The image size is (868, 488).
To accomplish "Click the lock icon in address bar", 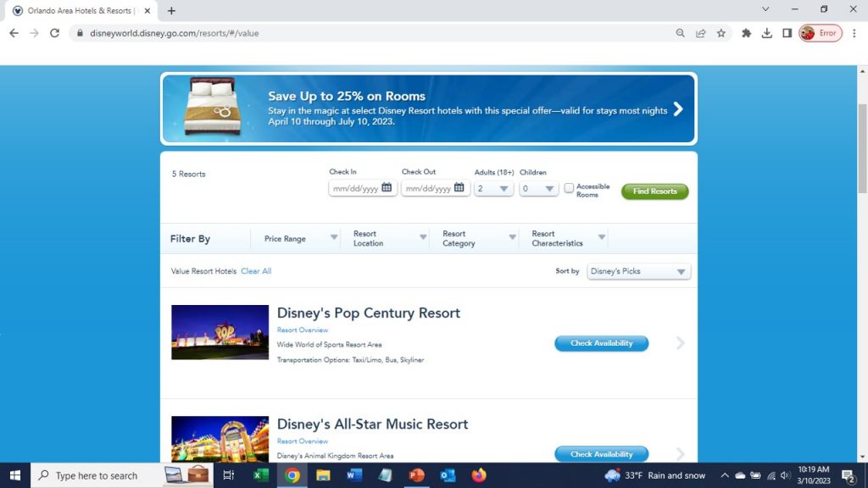I will (80, 33).
